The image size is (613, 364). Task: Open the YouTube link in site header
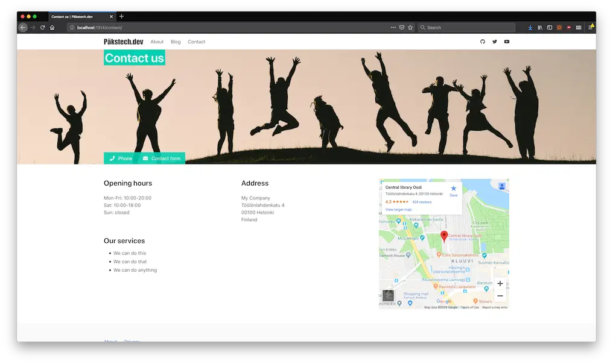[x=507, y=42]
